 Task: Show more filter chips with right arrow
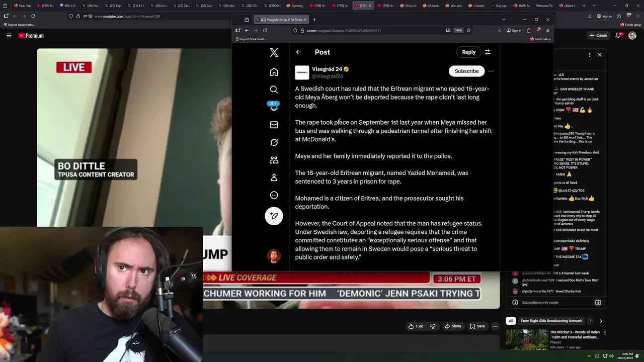coord(601,321)
